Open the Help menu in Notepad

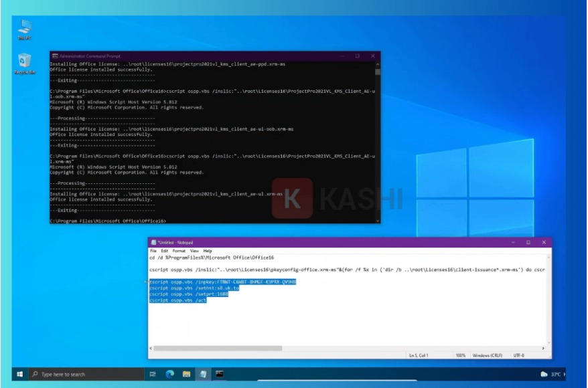(x=208, y=251)
